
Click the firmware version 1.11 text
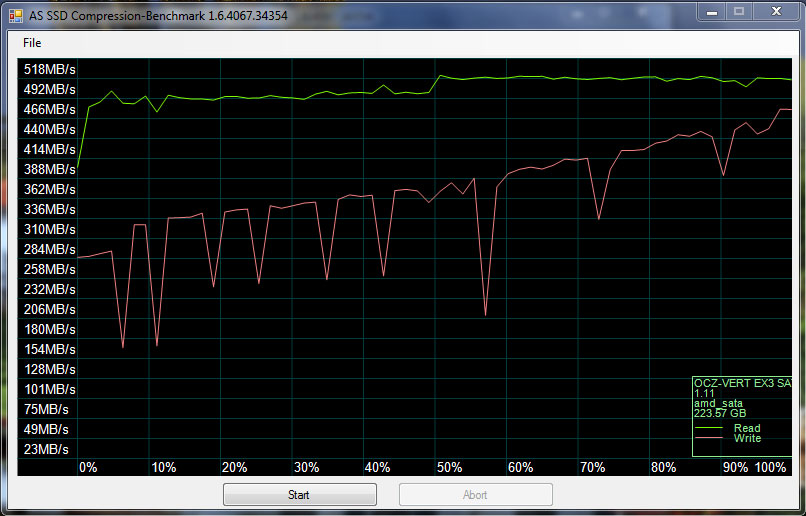704,394
